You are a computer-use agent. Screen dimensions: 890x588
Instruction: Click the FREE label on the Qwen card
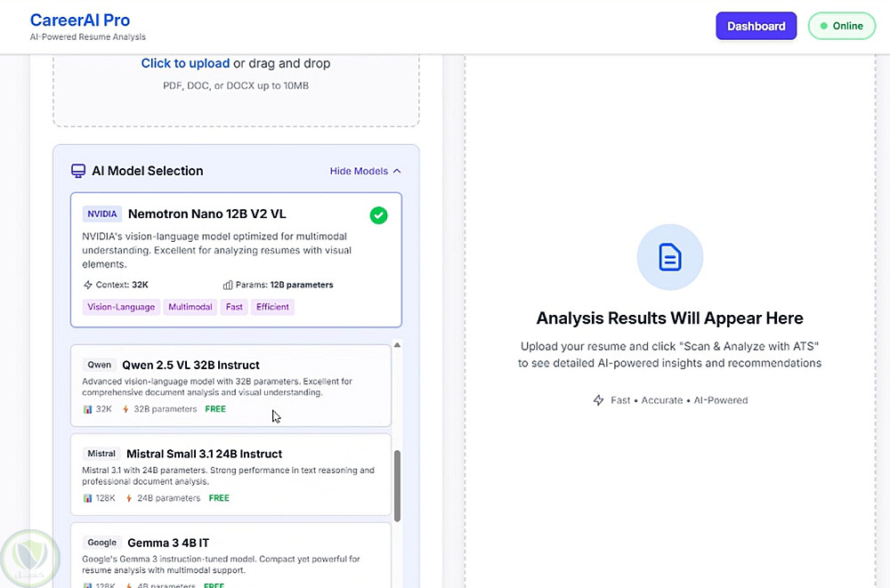[x=215, y=409]
